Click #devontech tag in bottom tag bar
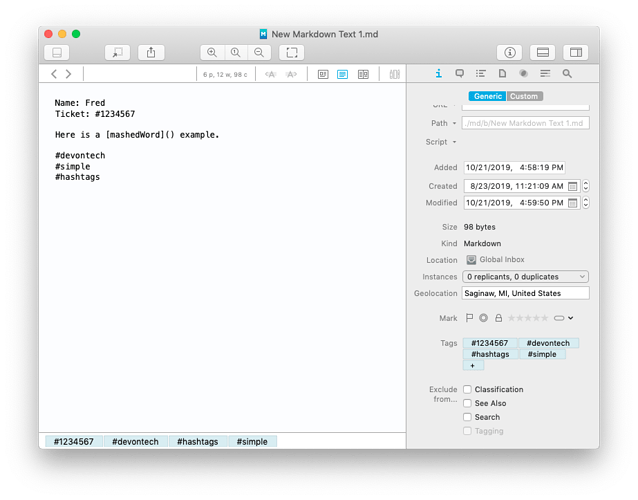The width and height of the screenshot is (638, 500). (x=135, y=442)
